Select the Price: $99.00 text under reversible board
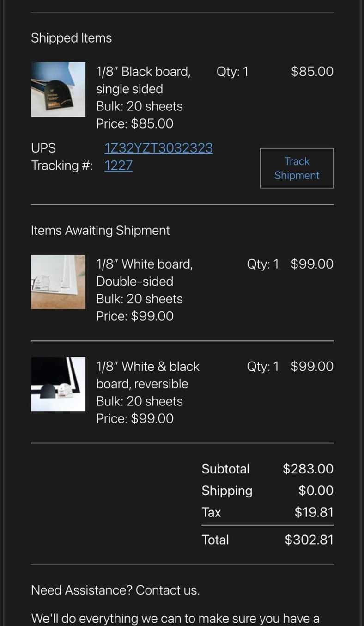Screen dimensions: 364x626 coord(135,418)
